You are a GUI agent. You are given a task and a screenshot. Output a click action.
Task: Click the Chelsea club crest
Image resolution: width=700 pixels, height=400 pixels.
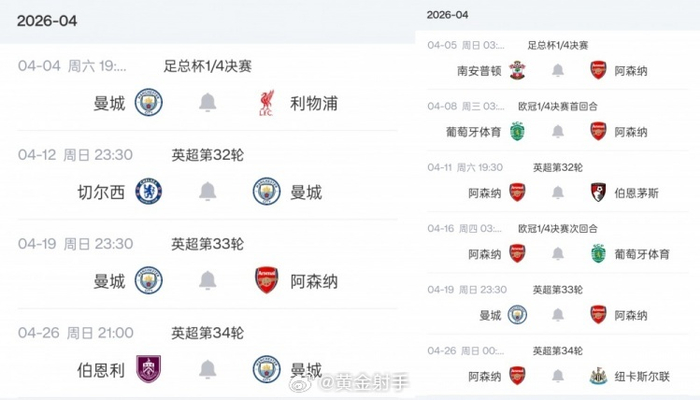(x=149, y=192)
